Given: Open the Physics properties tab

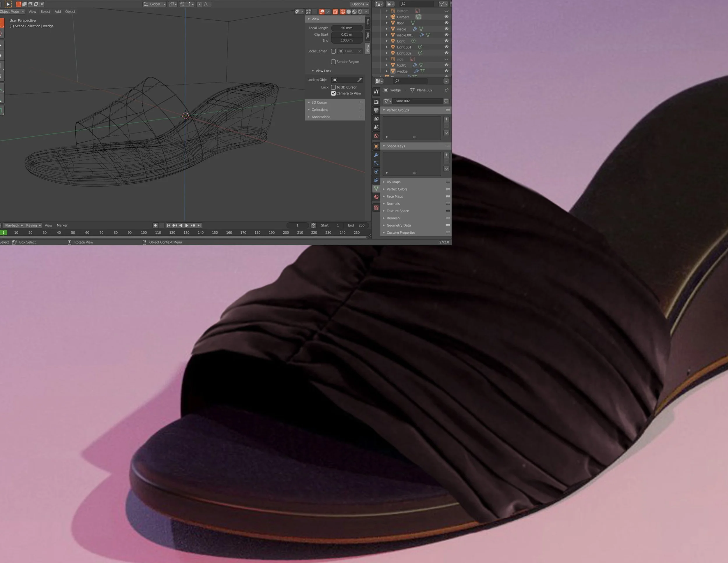Looking at the screenshot, I should pyautogui.click(x=376, y=172).
